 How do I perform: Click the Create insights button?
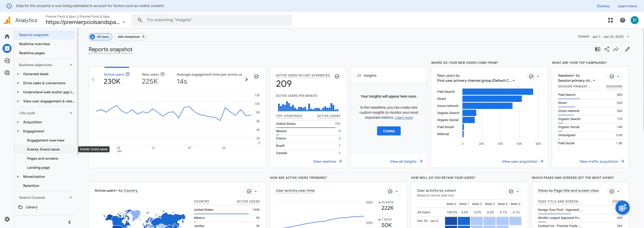[388, 131]
